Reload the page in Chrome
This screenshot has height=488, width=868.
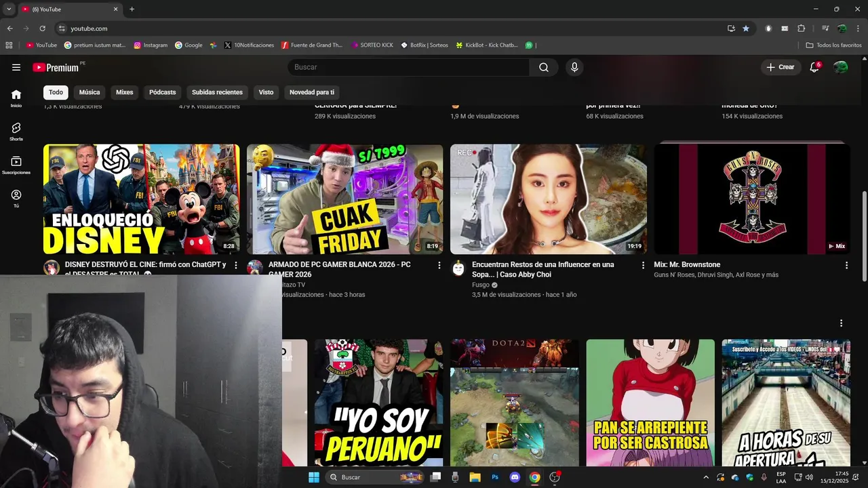coord(42,28)
